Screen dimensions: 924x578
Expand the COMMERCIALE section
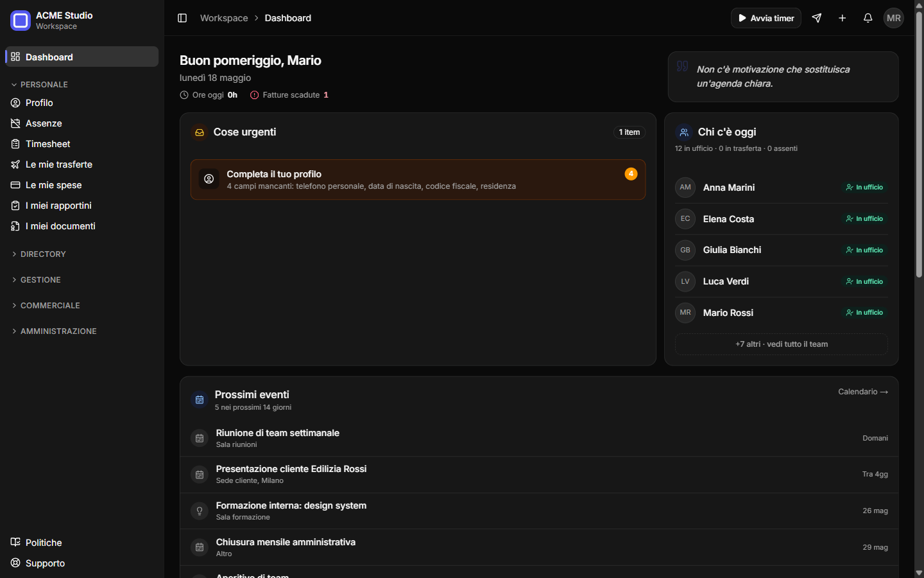click(x=46, y=306)
